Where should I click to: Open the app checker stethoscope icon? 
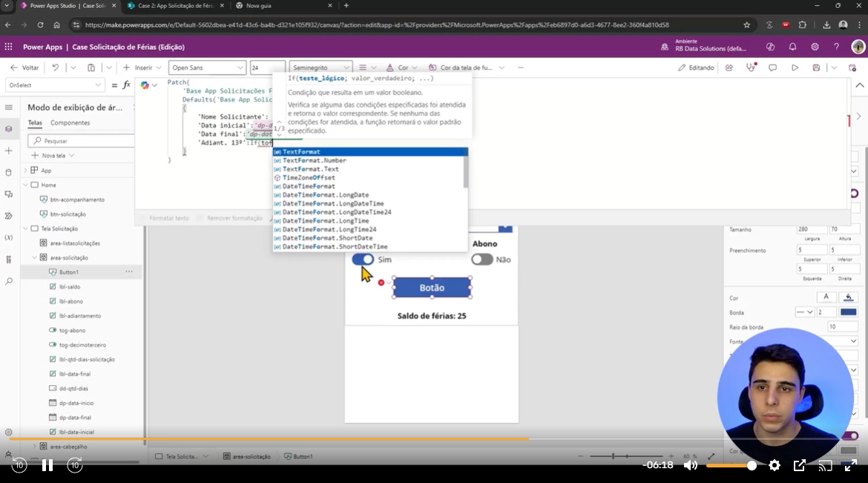point(751,68)
